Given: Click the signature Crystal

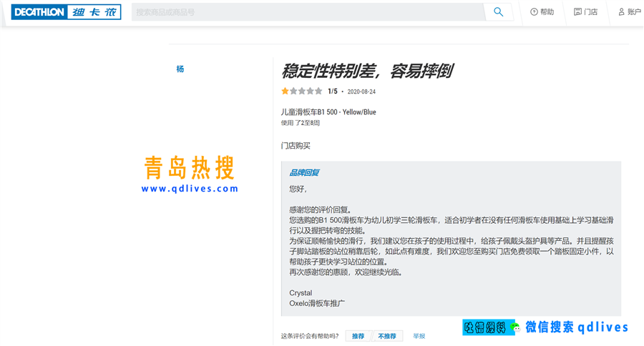Looking at the screenshot, I should click(301, 293).
